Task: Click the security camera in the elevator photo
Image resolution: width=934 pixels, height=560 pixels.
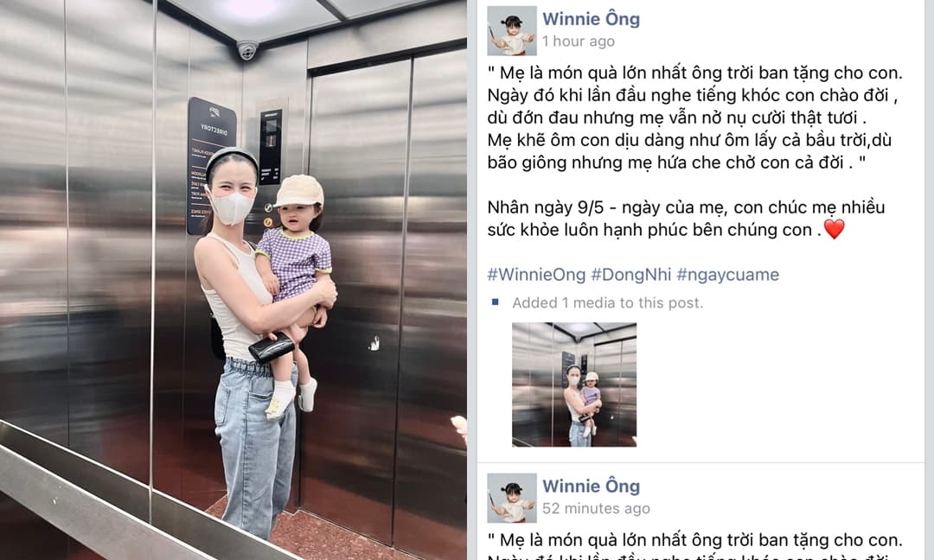Action: (247, 50)
